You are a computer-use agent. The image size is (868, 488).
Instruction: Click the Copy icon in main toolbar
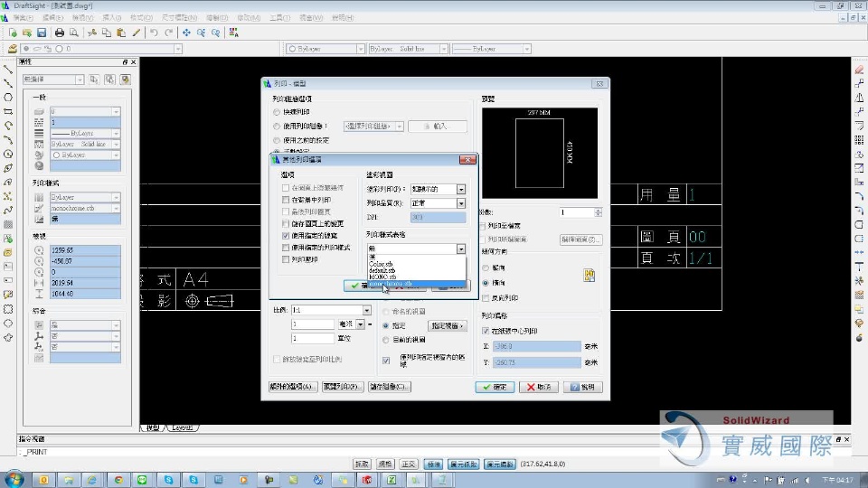click(107, 33)
